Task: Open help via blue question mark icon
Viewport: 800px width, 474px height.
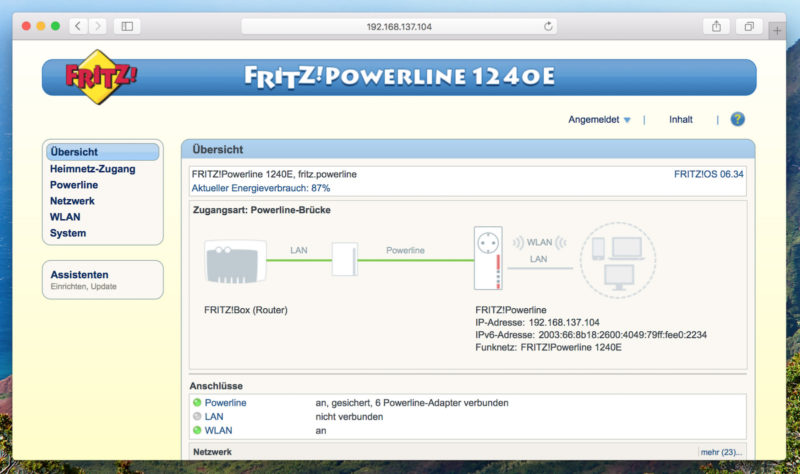Action: [737, 119]
